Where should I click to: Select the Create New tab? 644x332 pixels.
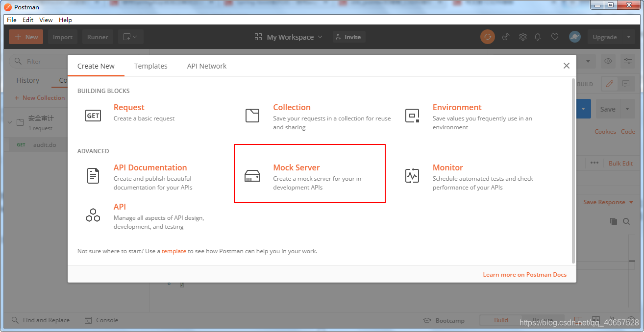[96, 66]
